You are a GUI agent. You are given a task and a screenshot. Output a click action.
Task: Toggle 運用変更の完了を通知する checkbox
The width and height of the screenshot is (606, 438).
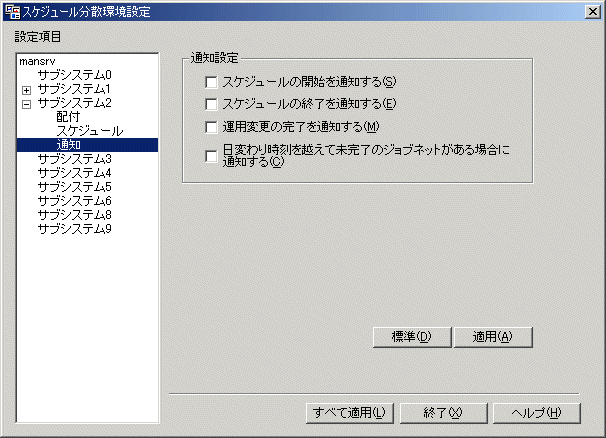(211, 127)
